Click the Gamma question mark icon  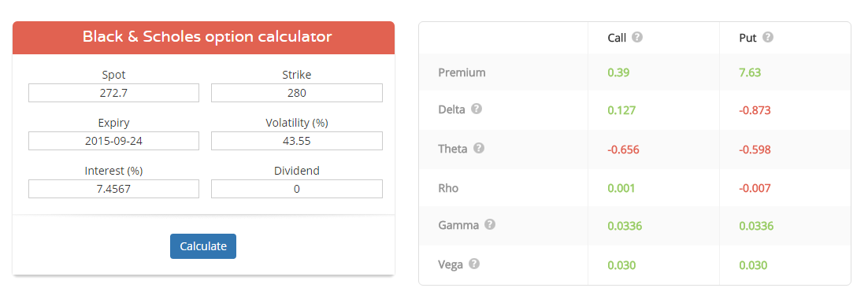pyautogui.click(x=490, y=225)
